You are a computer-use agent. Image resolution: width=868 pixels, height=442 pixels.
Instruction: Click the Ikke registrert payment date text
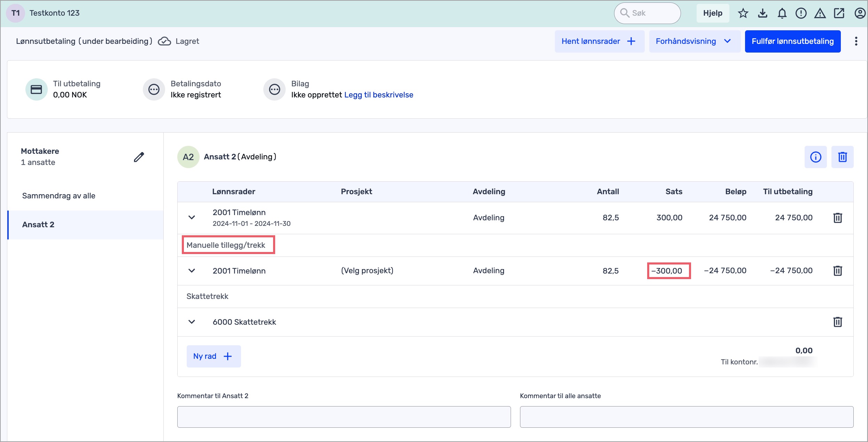[196, 95]
